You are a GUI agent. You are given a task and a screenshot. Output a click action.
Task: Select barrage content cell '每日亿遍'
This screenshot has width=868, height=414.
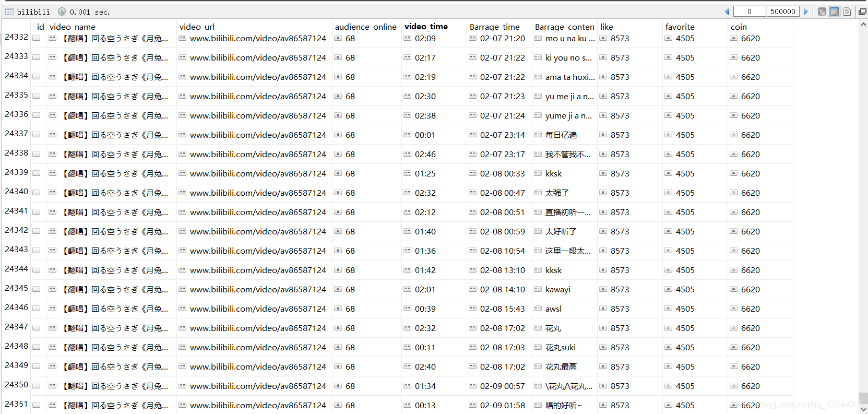pyautogui.click(x=561, y=135)
